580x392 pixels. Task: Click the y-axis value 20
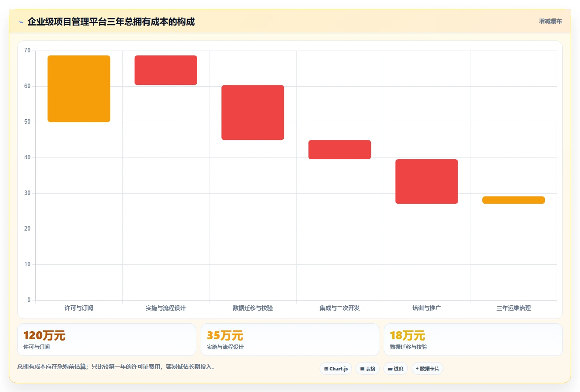(27, 229)
